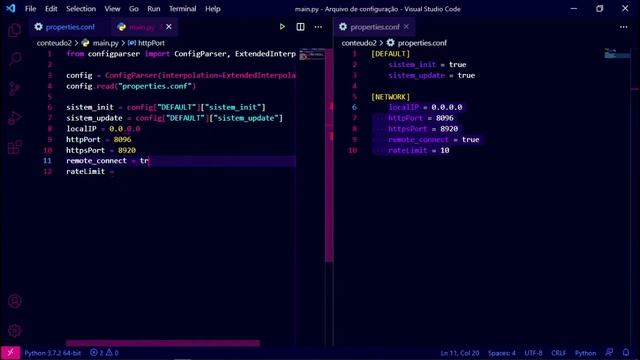Image resolution: width=640 pixels, height=360 pixels.
Task: Open More Actions for right editor group
Action: 623,27
